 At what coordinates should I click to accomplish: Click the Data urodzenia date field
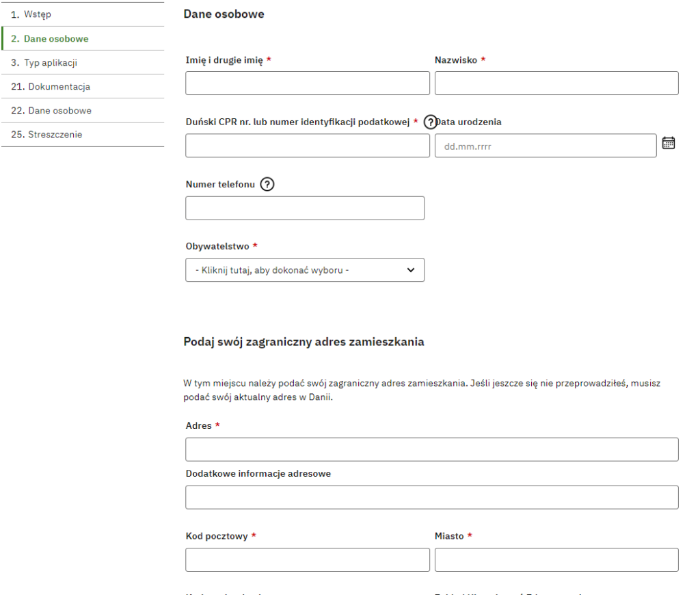(546, 146)
